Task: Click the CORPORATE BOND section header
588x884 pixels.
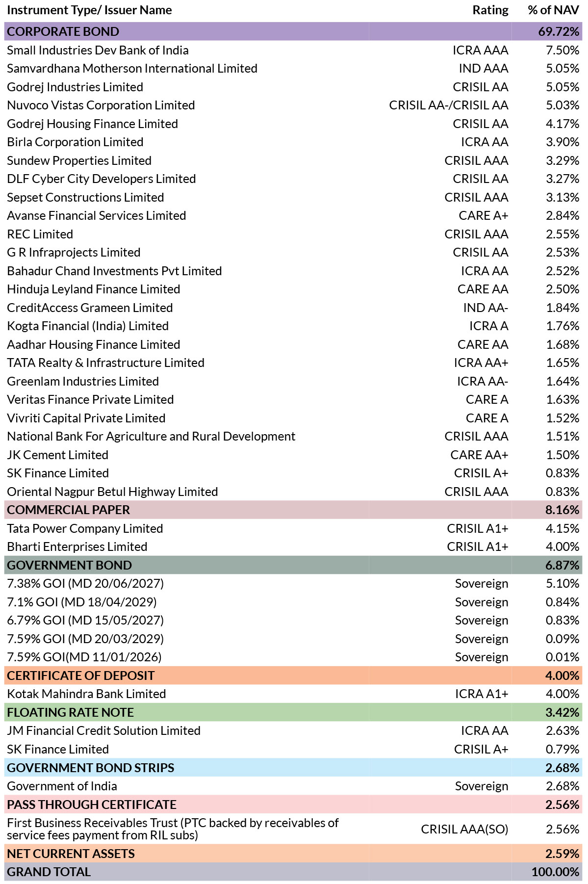Action: pyautogui.click(x=293, y=31)
